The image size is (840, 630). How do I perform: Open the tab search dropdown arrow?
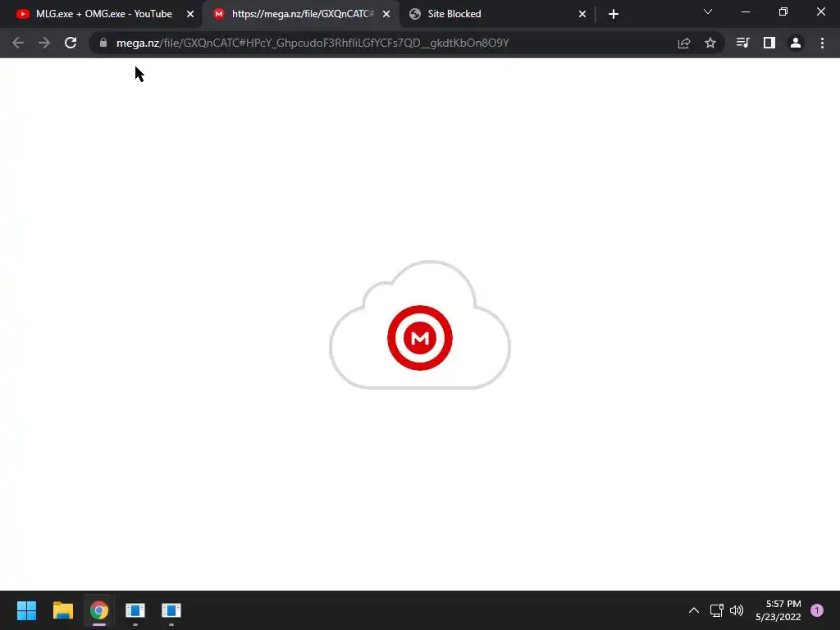(708, 11)
